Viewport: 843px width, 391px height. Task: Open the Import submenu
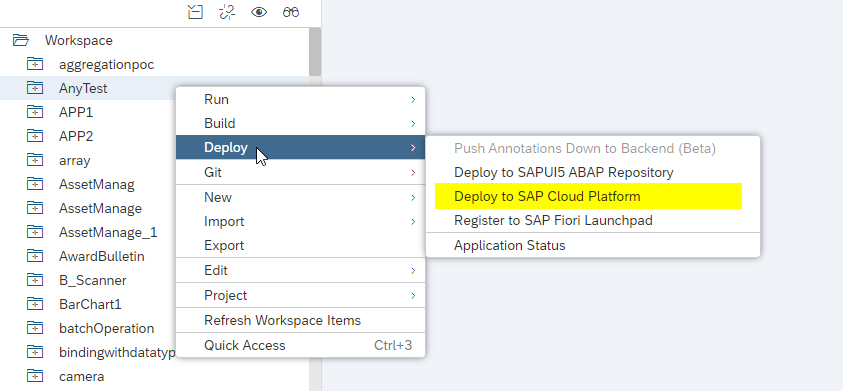(x=301, y=221)
